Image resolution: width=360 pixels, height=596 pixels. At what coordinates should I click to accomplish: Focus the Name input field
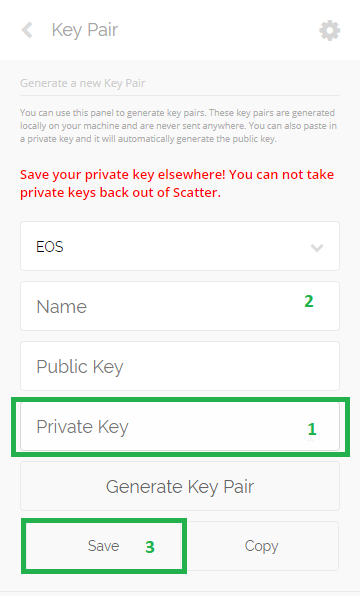[180, 306]
